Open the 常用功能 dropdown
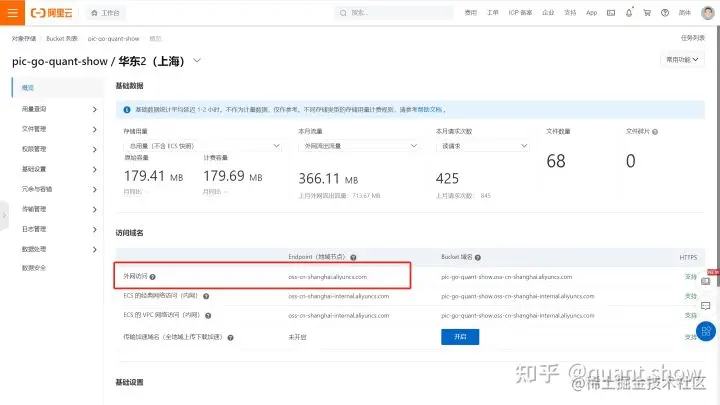This screenshot has height=405, width=720. pos(682,60)
